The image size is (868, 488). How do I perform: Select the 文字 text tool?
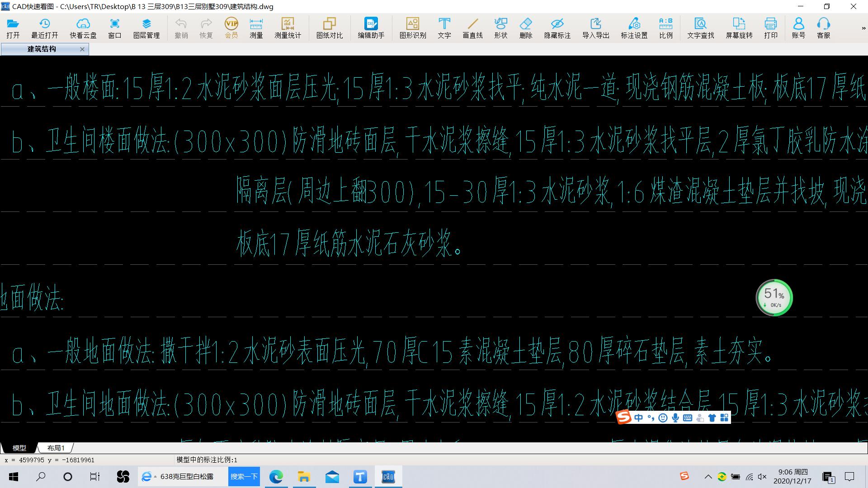click(x=444, y=28)
